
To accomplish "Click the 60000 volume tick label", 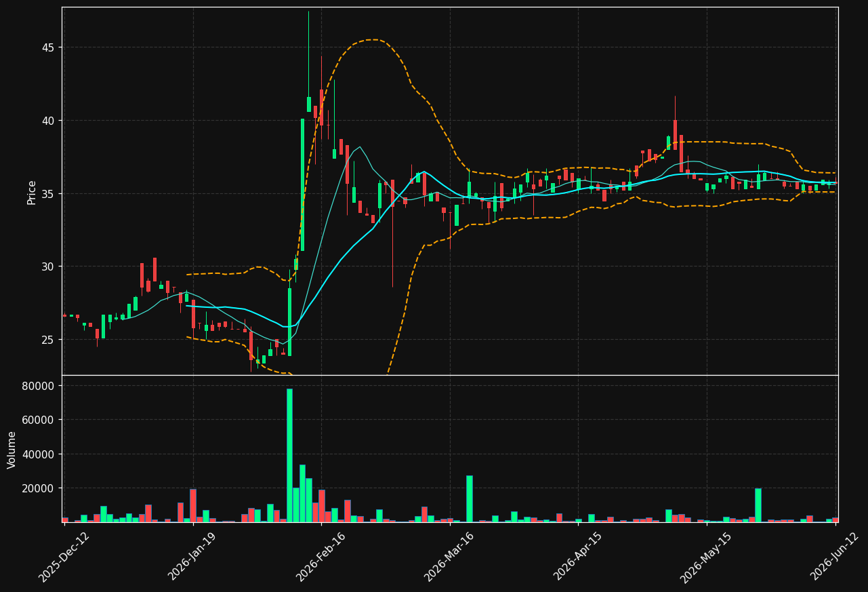I will click(39, 420).
